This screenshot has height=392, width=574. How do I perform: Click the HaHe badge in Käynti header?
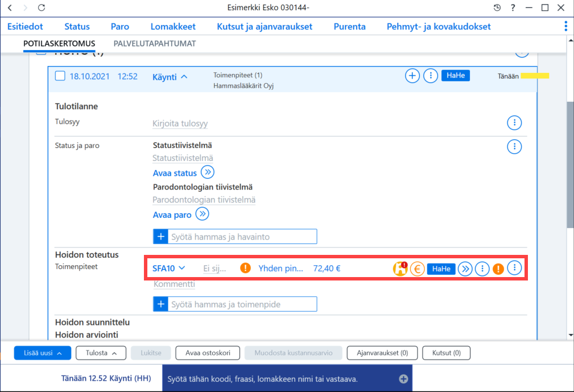456,76
